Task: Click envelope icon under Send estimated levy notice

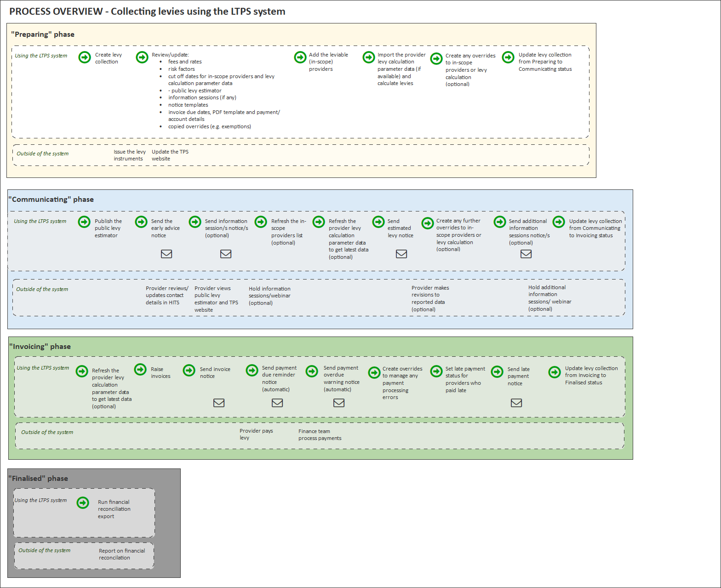Action: [x=401, y=254]
